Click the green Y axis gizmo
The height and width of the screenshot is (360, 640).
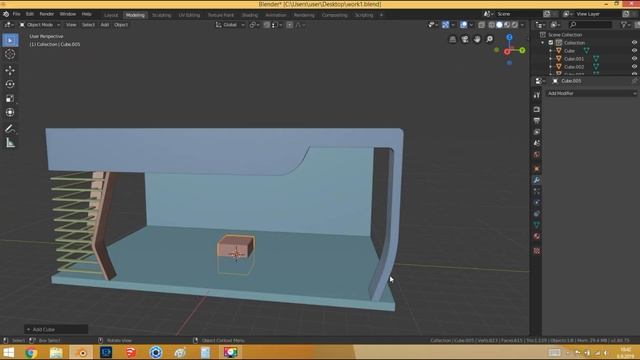tap(522, 50)
